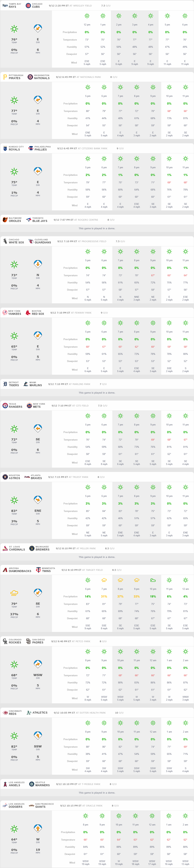
Task: Click the Atlanta Braves logo
Action: coord(27,477)
